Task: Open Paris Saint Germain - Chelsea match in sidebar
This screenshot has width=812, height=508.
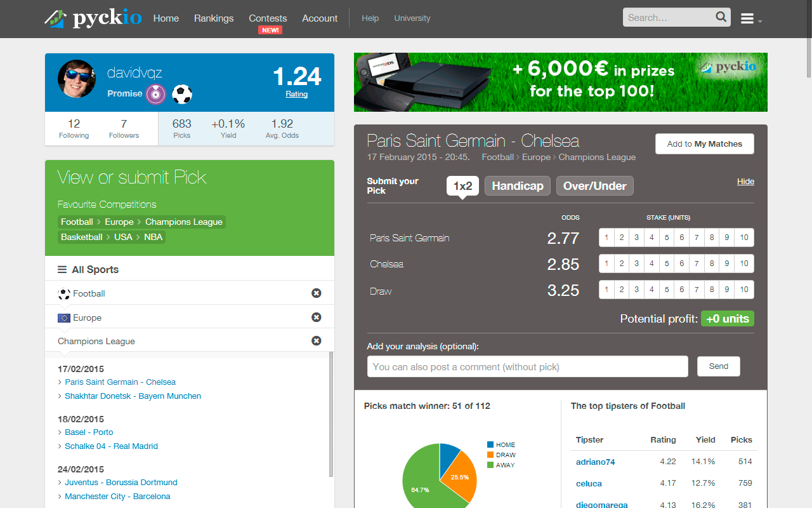Action: 121,382
